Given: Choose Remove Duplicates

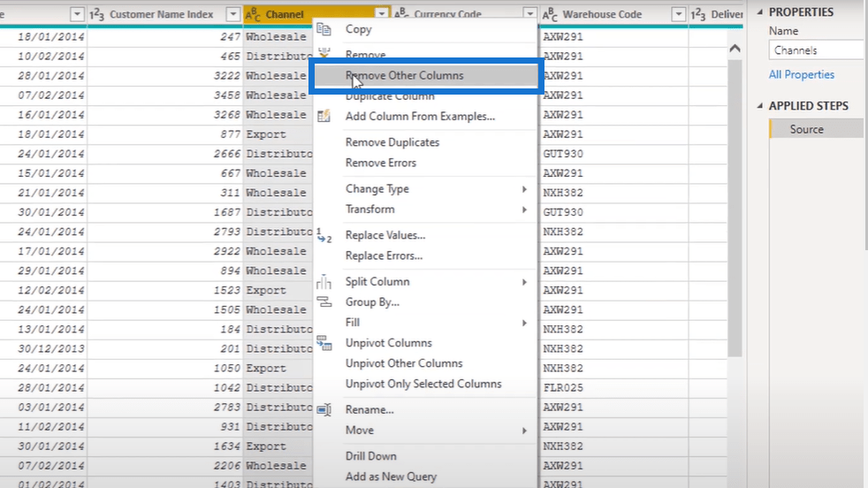Looking at the screenshot, I should pos(425,142).
